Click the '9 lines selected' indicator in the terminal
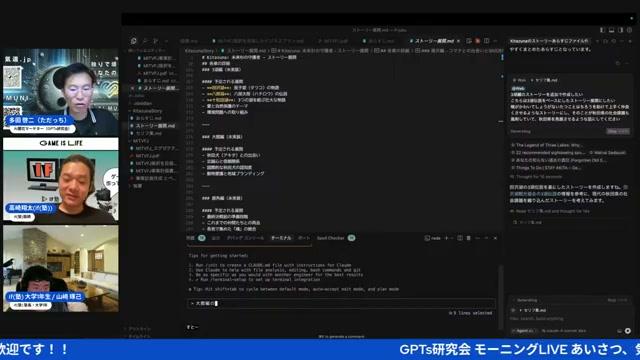Image resolution: width=640 pixels, height=360 pixels. 470,313
